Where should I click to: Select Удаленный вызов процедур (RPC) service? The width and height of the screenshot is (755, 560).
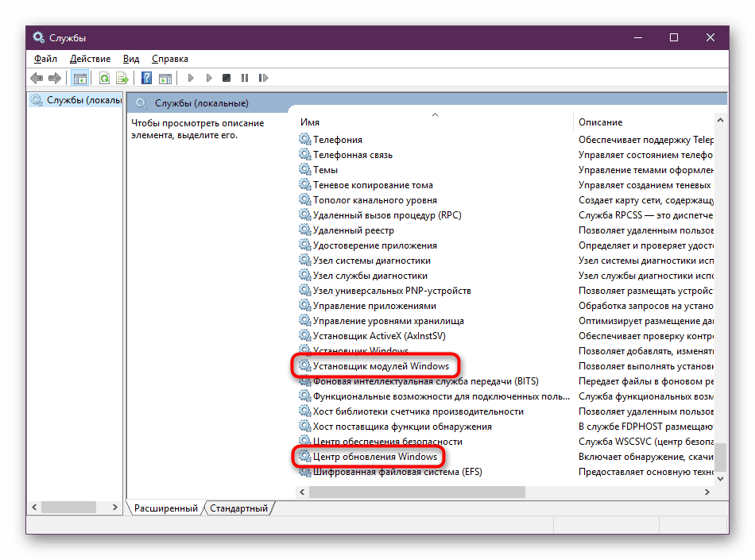[387, 215]
